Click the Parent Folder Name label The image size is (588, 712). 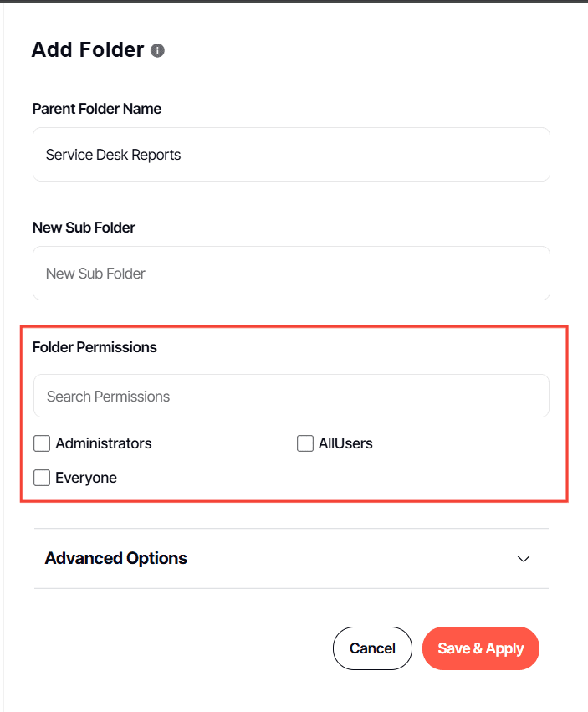(x=97, y=109)
